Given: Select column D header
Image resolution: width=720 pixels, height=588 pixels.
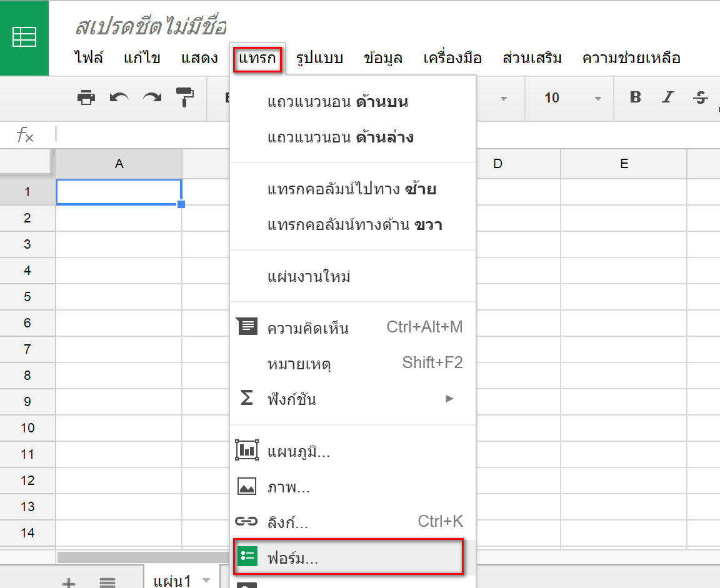Looking at the screenshot, I should 518,164.
